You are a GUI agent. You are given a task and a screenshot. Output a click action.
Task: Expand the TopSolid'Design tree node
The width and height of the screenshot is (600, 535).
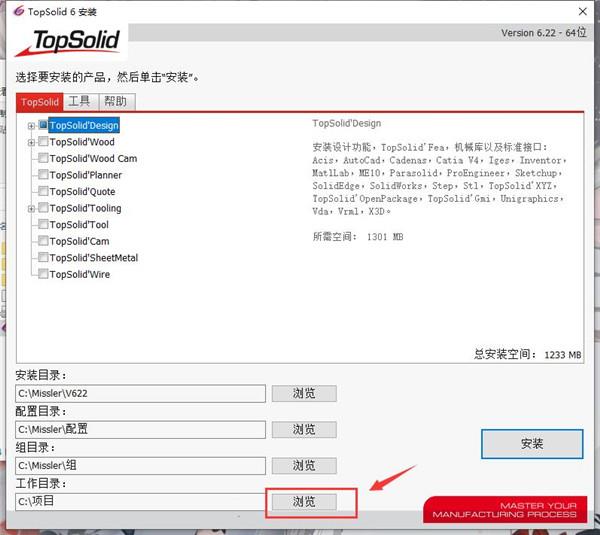31,126
